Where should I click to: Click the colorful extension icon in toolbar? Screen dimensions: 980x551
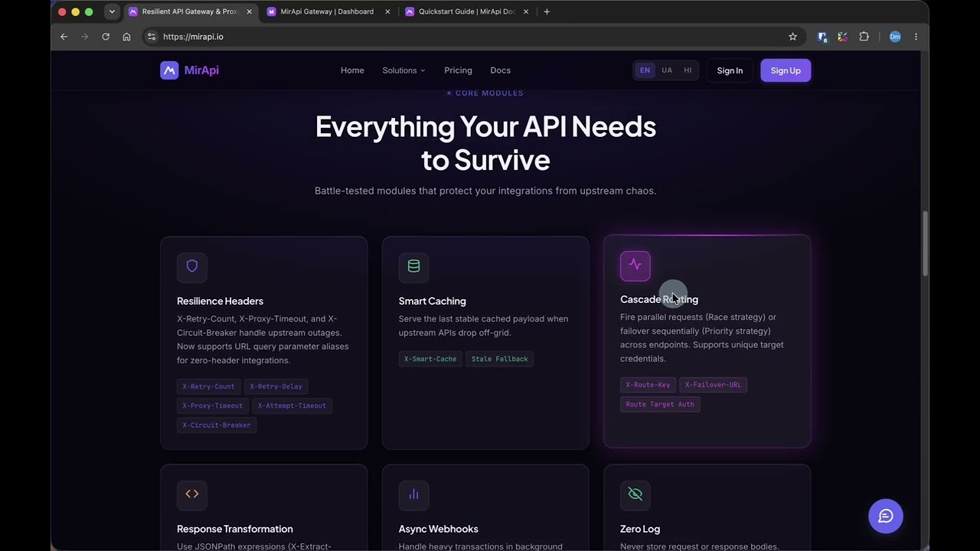(x=842, y=37)
